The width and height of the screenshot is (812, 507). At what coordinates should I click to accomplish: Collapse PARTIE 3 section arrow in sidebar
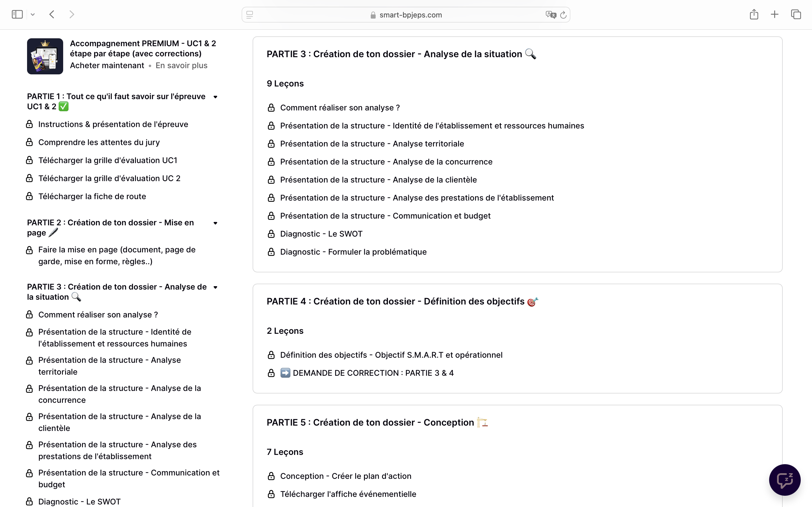point(215,287)
